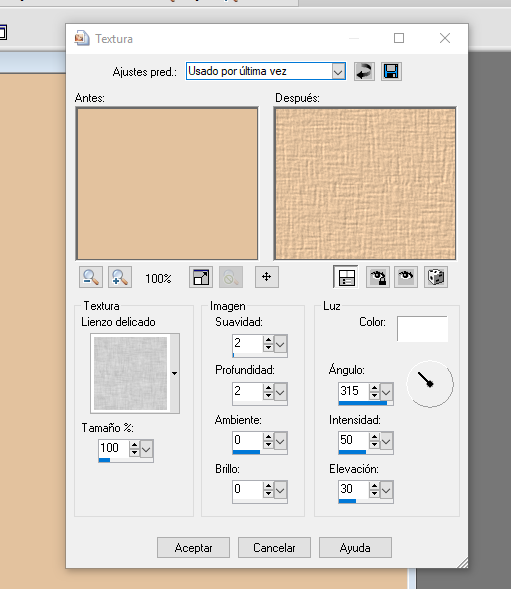
Task: Click the save preset floppy disk icon
Action: (391, 71)
